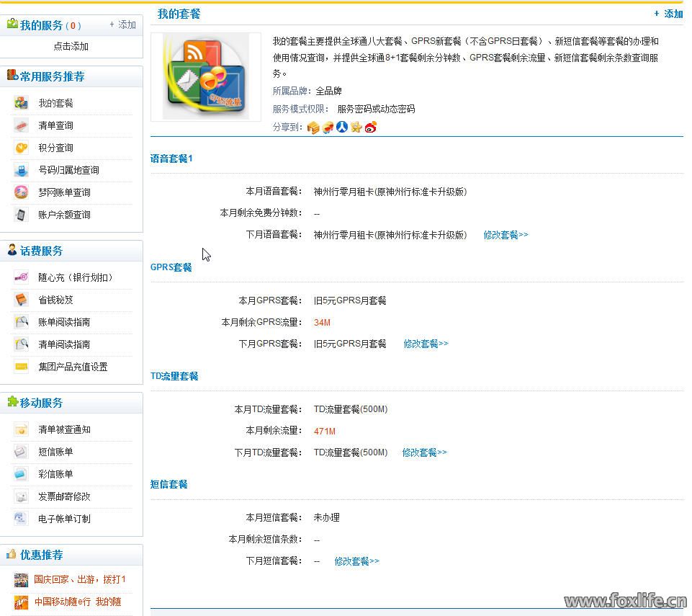This screenshot has width=692, height=616.
Task: Click 修改套餐 link for 短信套餐
Action: [x=356, y=561]
